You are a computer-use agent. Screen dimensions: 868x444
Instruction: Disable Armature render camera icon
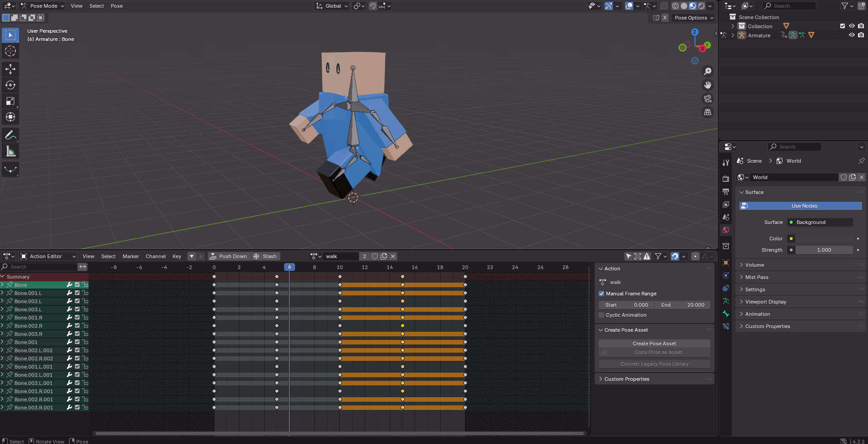click(861, 35)
